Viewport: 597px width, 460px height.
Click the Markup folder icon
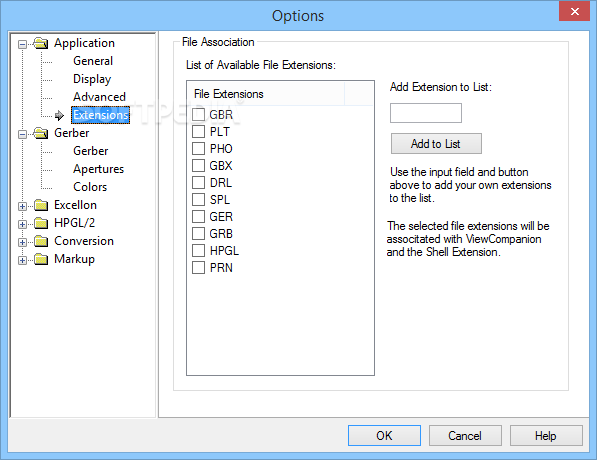pos(41,259)
